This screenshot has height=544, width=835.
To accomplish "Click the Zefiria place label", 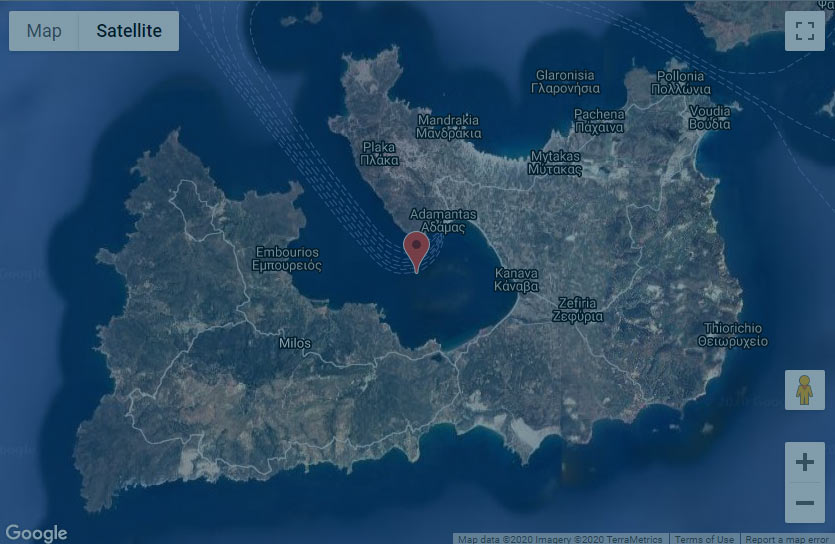I will [x=578, y=310].
